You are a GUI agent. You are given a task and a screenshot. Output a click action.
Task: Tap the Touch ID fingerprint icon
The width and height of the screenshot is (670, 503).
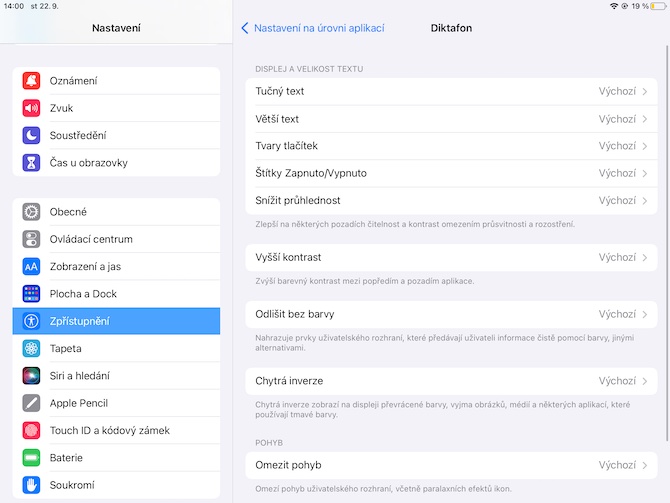click(x=31, y=431)
